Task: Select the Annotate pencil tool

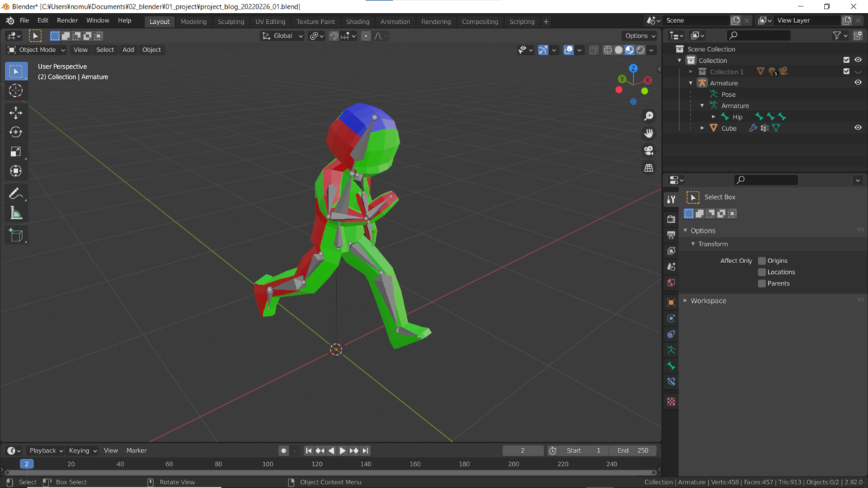Action: click(16, 194)
